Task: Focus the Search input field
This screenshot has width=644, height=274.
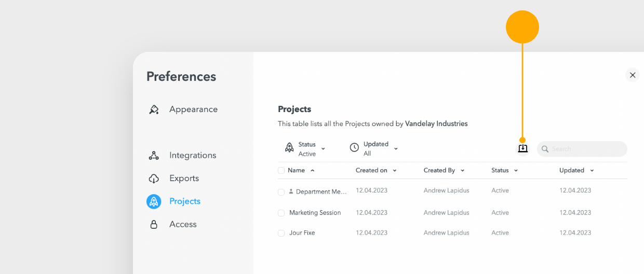Action: tap(582, 149)
